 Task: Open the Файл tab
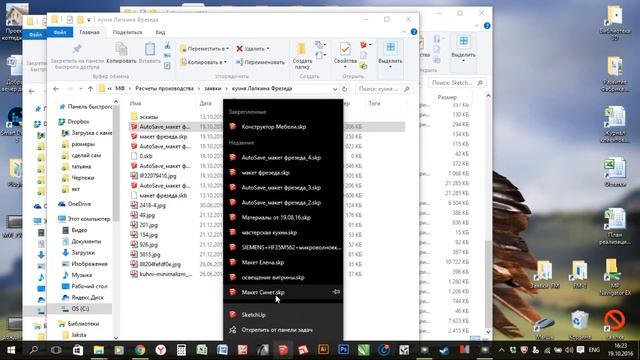point(60,32)
